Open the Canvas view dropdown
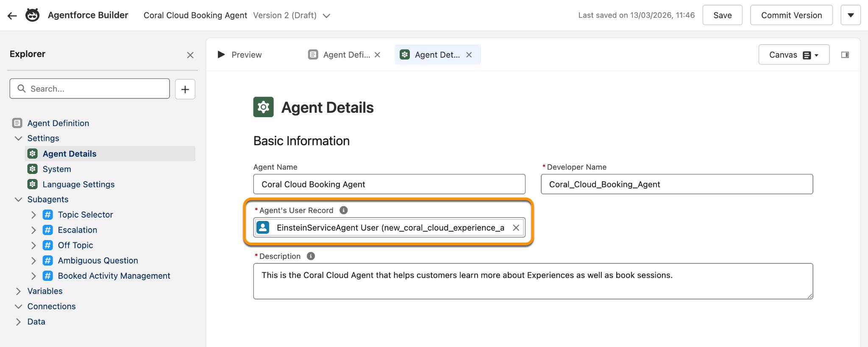Viewport: 868px width, 347px height. pos(794,55)
